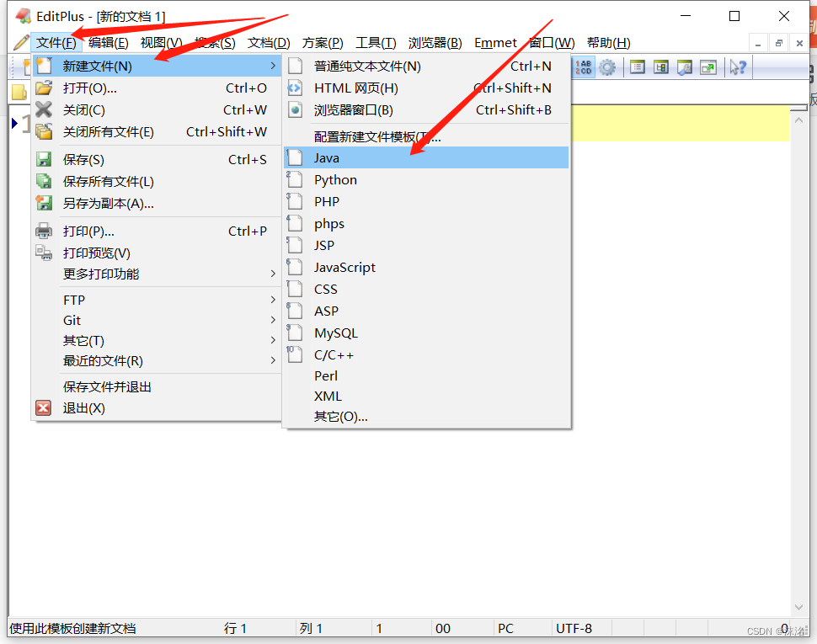Toggle the line number toolbar icon
Screen dimensions: 817x644
tap(583, 67)
